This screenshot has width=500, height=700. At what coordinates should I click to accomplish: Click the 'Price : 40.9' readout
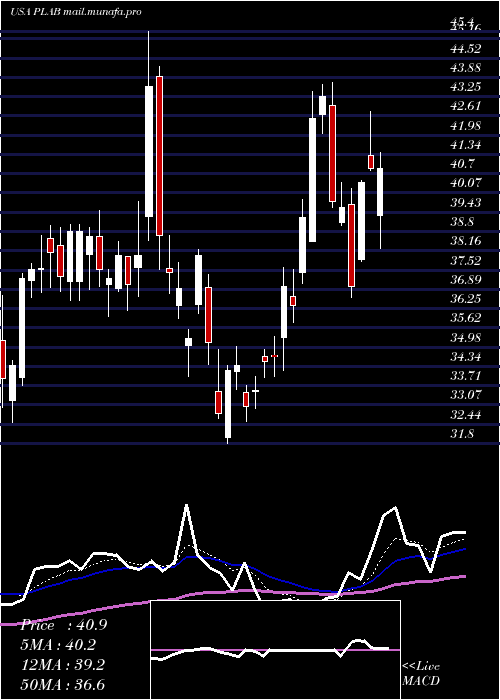pyautogui.click(x=63, y=625)
